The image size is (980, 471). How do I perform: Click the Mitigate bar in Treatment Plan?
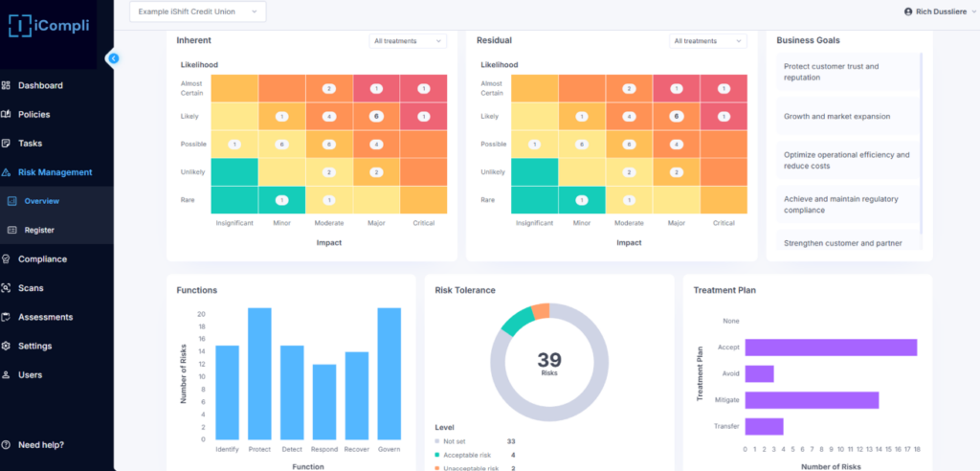pos(812,400)
